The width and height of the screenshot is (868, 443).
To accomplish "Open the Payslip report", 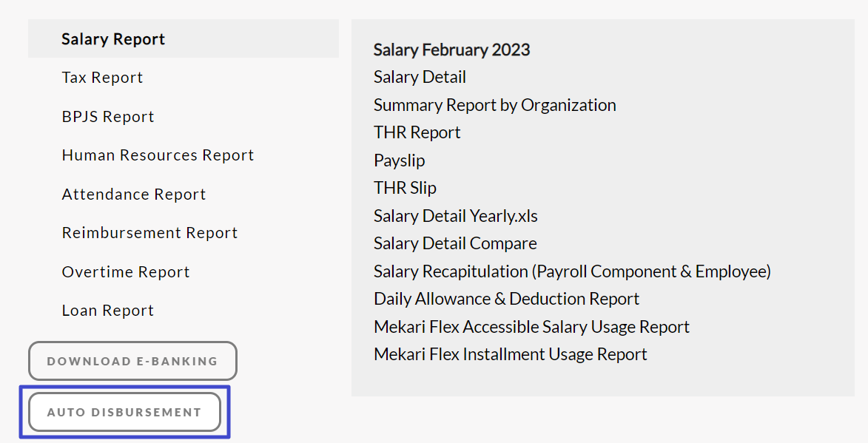I will tap(399, 160).
